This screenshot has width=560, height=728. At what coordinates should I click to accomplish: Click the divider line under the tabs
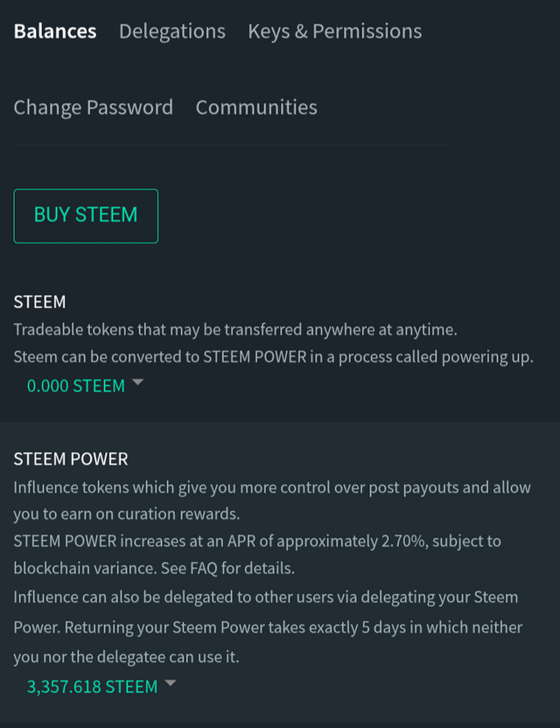point(232,145)
